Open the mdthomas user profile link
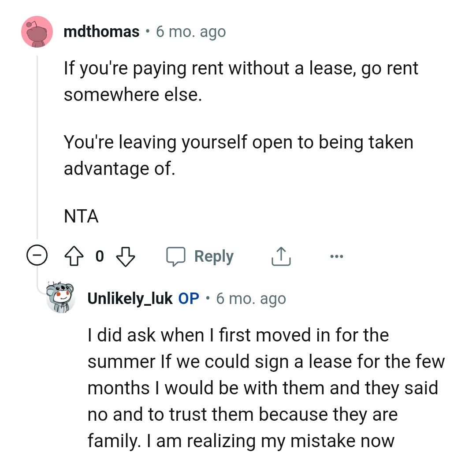The height and width of the screenshot is (467, 476). tap(101, 32)
